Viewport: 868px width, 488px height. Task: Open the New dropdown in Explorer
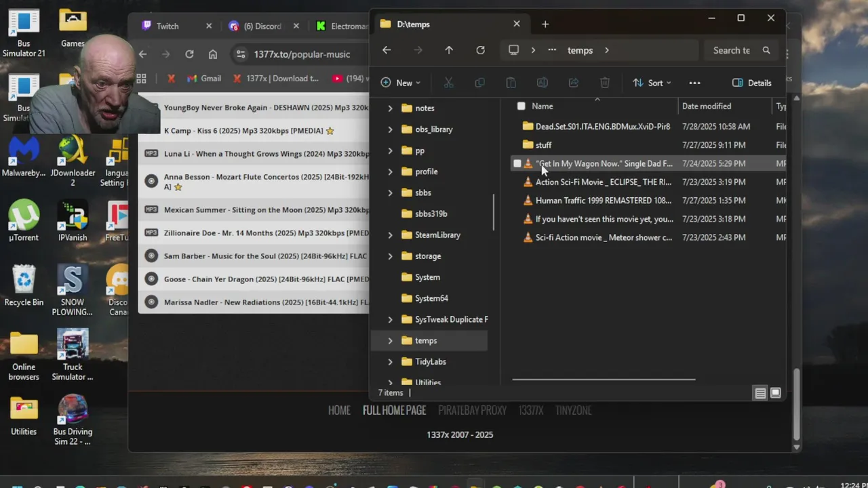pos(401,83)
